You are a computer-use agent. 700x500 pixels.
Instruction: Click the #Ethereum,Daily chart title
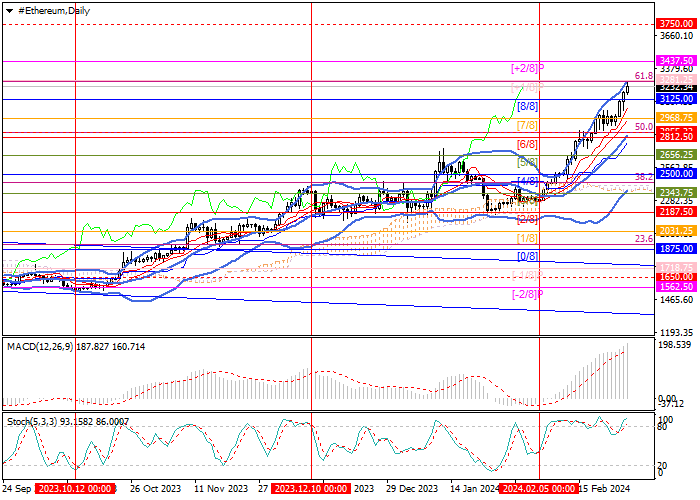54,11
